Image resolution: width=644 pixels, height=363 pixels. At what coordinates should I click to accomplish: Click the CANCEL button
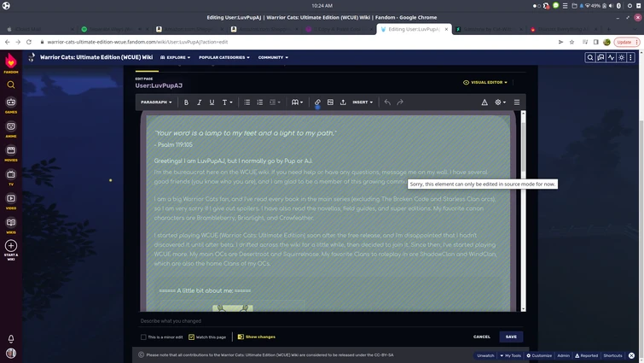482,337
